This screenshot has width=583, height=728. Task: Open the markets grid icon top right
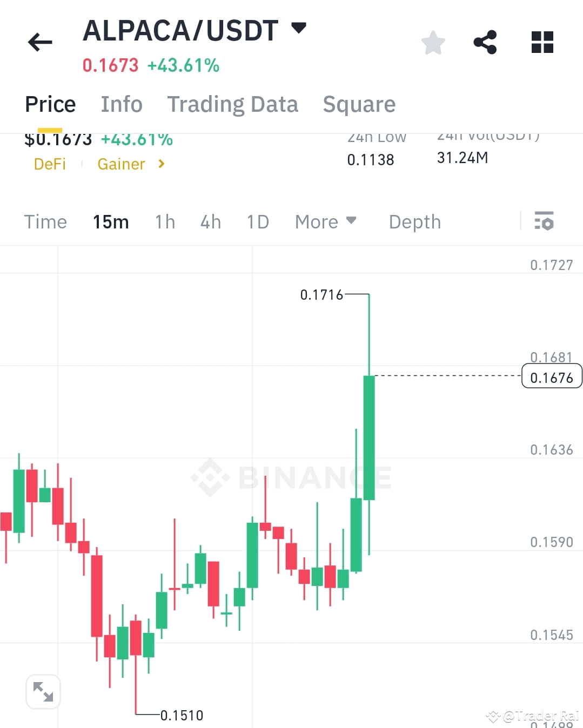(x=542, y=42)
